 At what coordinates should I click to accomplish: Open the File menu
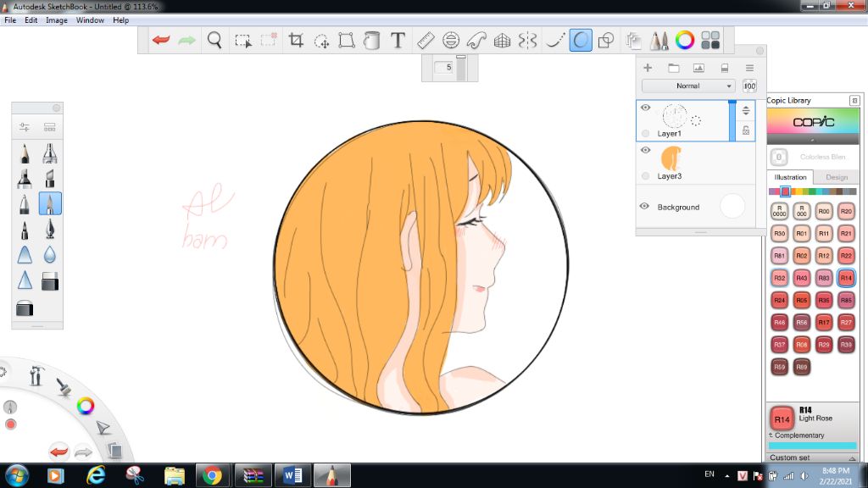10,20
